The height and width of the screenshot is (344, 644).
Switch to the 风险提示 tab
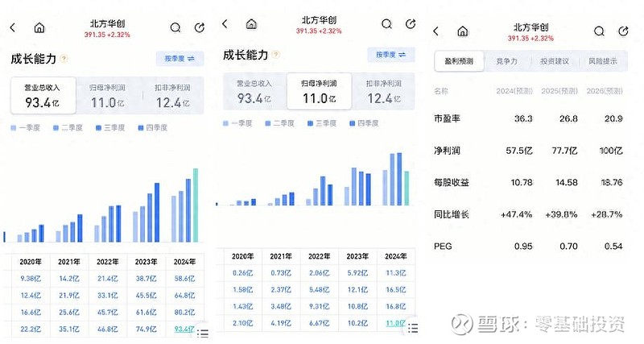point(602,61)
